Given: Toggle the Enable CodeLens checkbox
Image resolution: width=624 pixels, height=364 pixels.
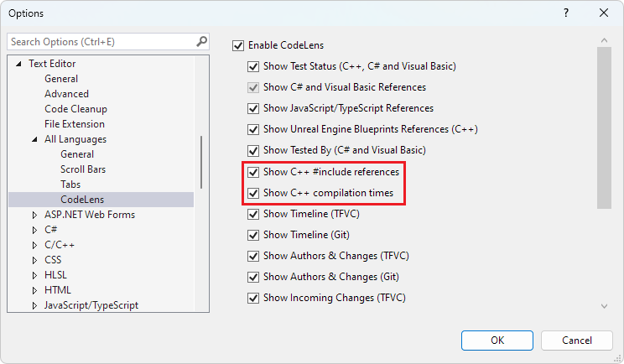Looking at the screenshot, I should 238,45.
